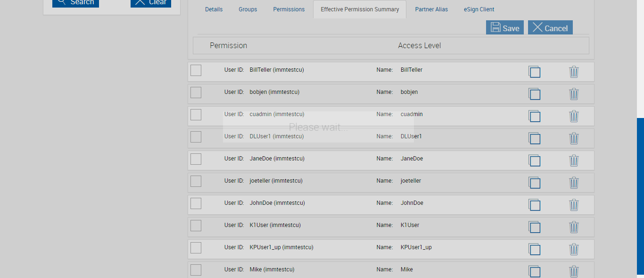This screenshot has width=644, height=278.
Task: Click the Cancel button
Action: pos(550,28)
